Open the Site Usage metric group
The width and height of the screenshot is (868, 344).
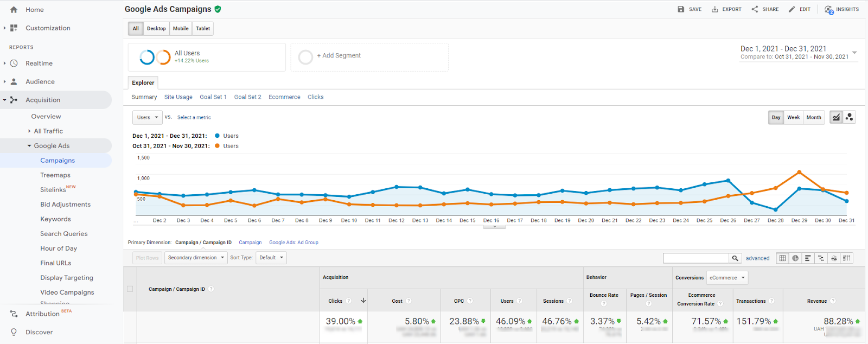click(x=178, y=97)
